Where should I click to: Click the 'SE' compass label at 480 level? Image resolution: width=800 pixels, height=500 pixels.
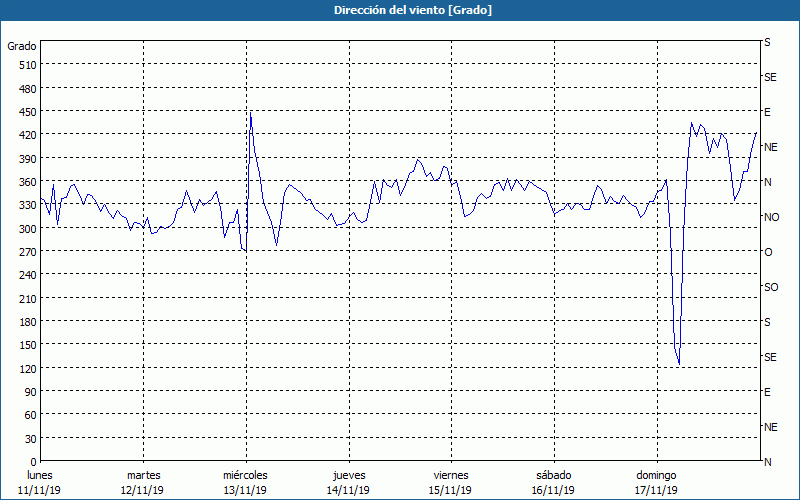[770, 77]
